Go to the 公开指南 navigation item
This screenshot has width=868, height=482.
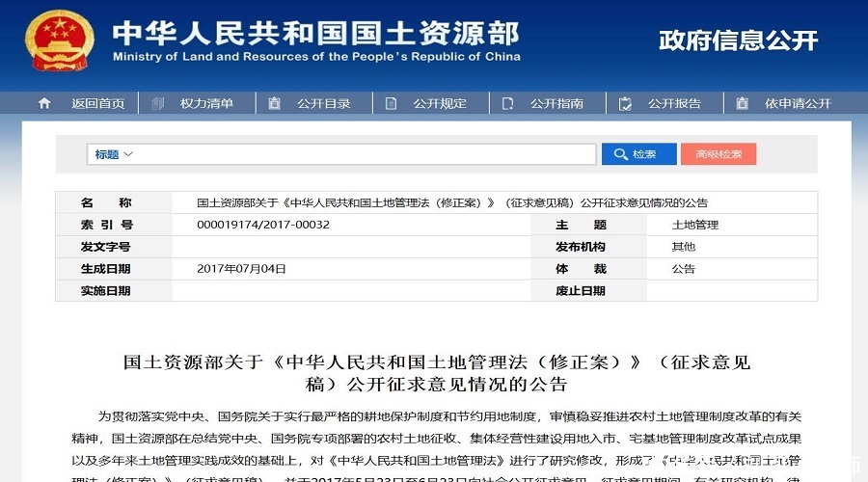click(x=556, y=103)
